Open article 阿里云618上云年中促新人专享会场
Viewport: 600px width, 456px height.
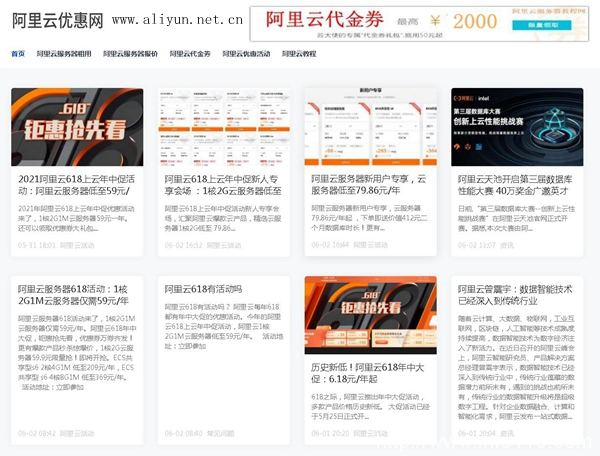[223, 184]
